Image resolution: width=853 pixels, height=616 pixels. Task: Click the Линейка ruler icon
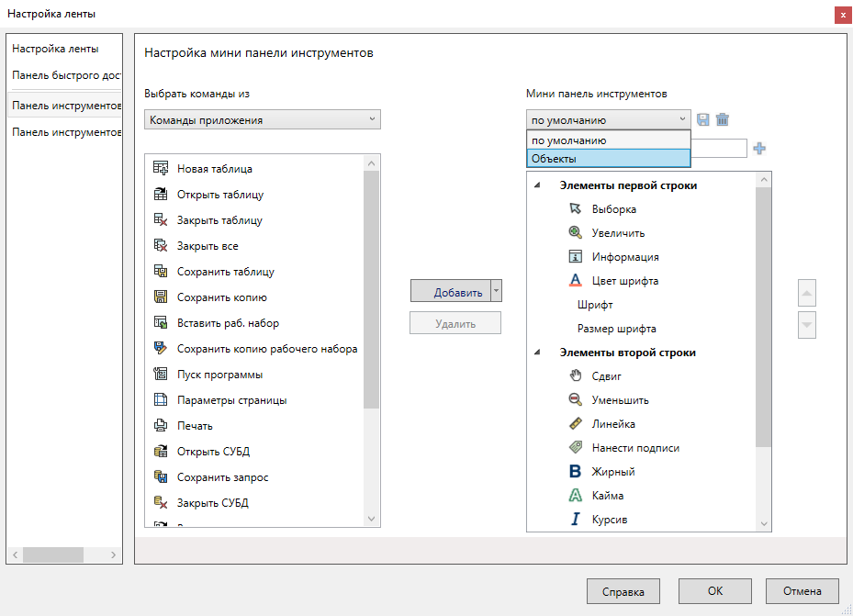point(576,424)
